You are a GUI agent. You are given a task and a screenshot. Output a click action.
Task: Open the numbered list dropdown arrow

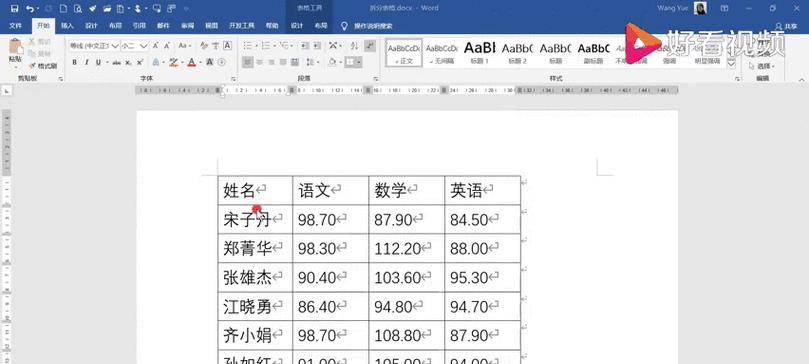(274, 46)
